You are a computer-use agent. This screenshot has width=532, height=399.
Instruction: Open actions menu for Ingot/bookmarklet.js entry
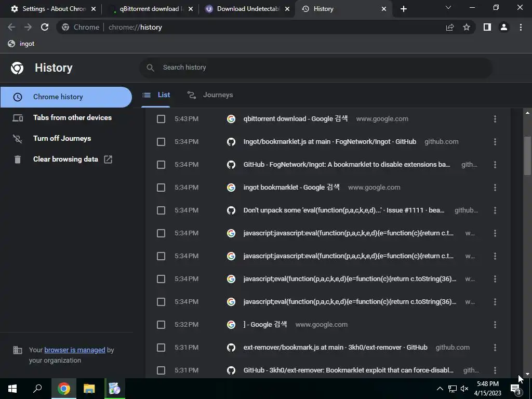point(495,142)
